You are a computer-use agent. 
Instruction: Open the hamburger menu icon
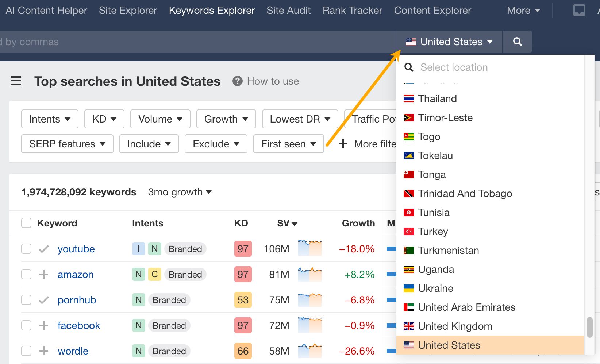pyautogui.click(x=16, y=81)
